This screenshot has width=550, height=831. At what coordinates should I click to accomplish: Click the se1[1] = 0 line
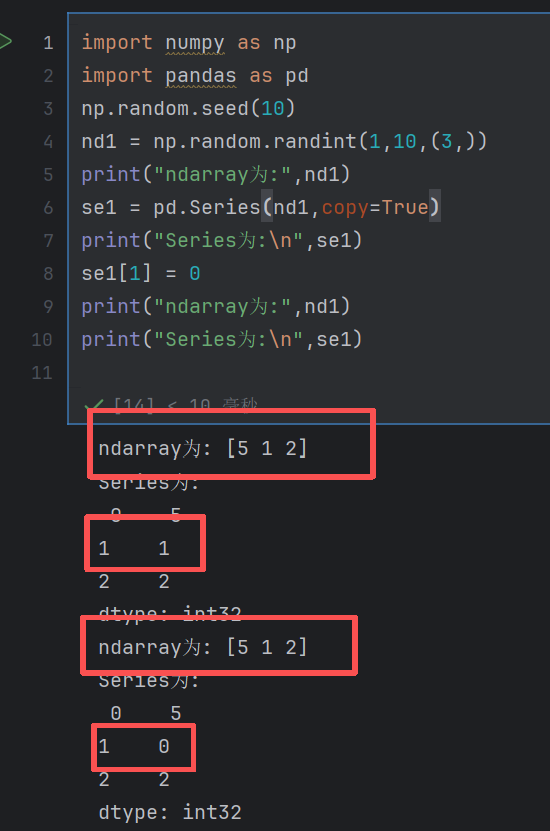click(140, 273)
